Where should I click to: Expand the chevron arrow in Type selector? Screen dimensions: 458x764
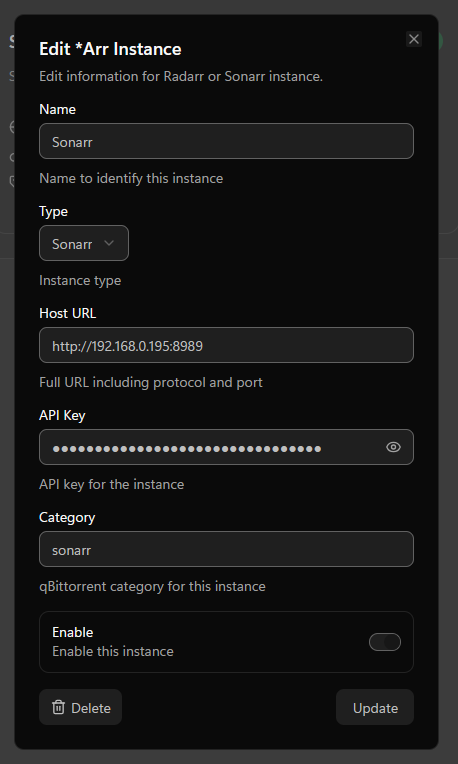[109, 243]
